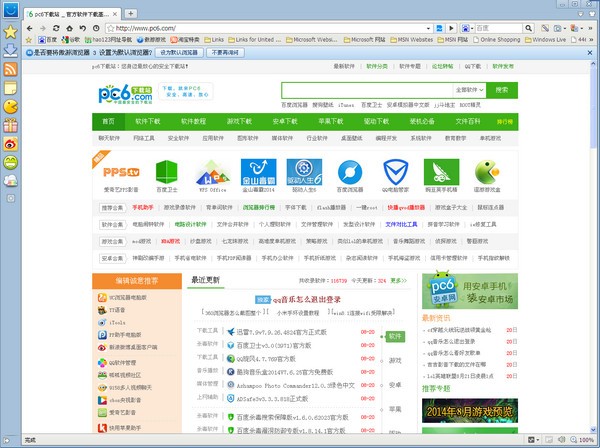Click the sound speaker icon in the status bar
This screenshot has width=600, height=448.
click(x=561, y=440)
